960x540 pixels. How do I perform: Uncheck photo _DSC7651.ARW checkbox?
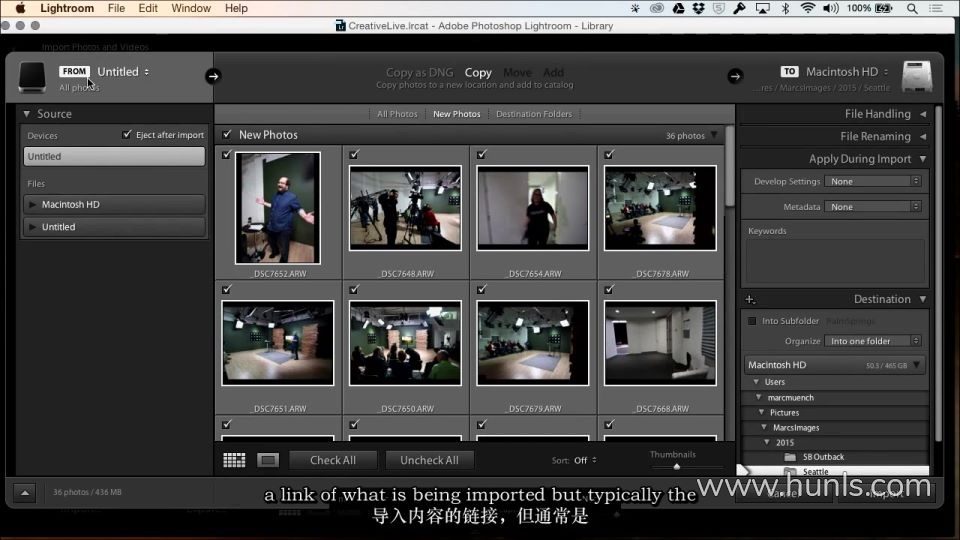pos(227,289)
